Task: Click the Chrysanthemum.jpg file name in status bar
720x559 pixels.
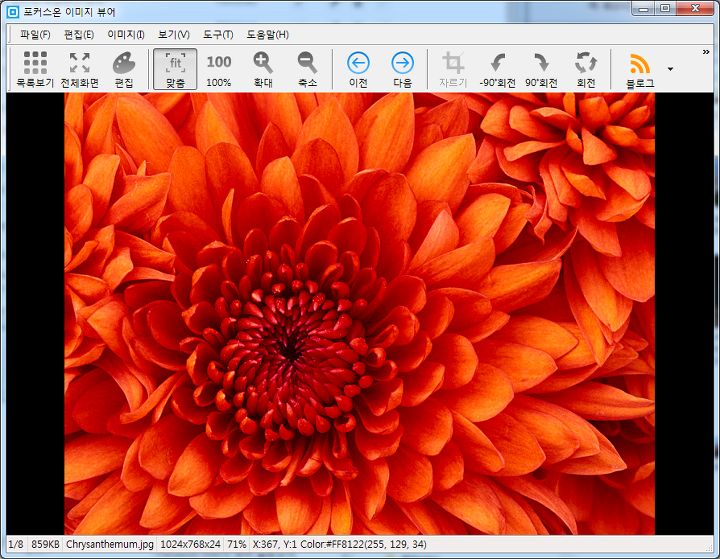Action: point(110,544)
